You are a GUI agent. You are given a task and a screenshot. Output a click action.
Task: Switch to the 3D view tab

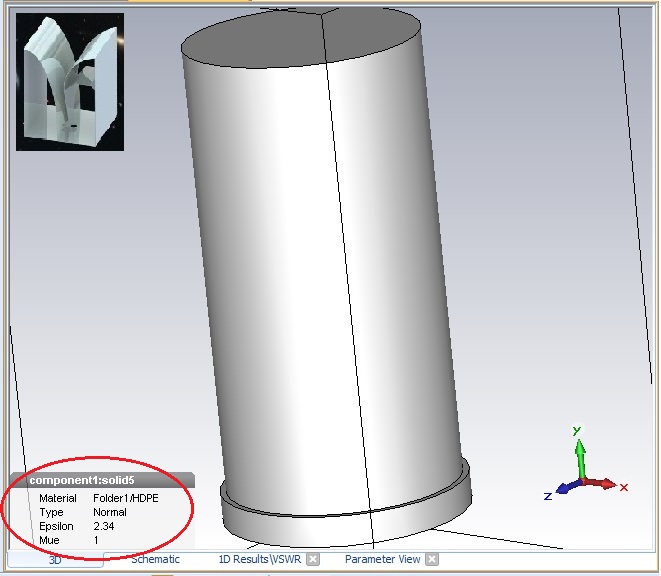[55, 560]
